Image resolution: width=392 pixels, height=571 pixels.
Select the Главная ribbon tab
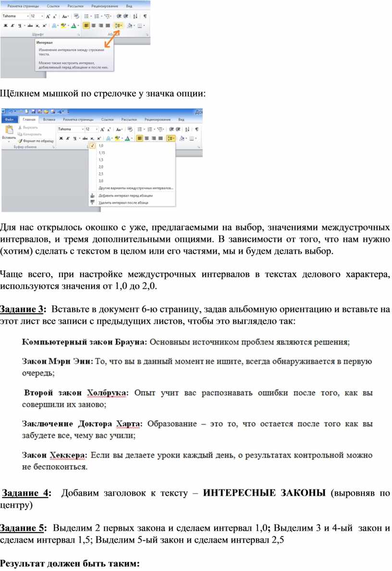click(29, 120)
